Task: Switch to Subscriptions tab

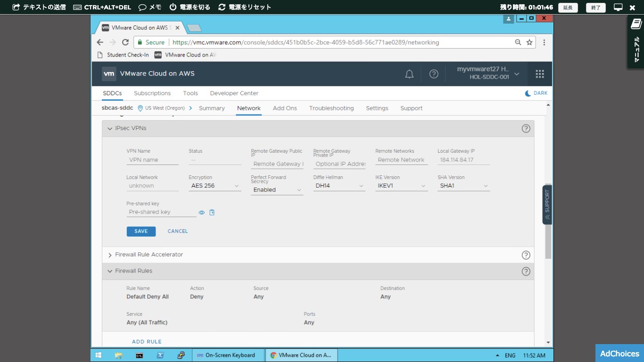Action: click(152, 93)
